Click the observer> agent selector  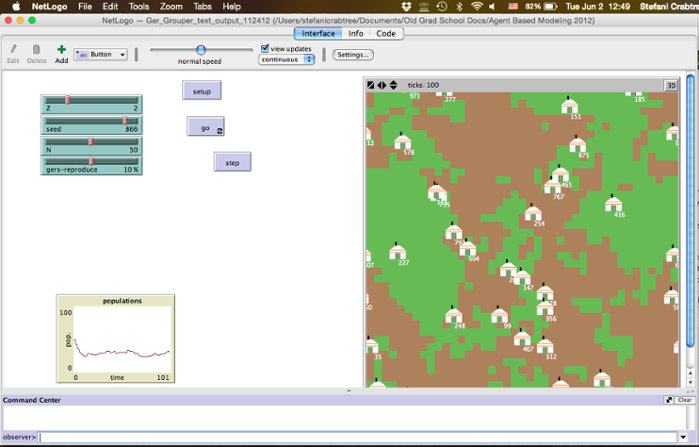click(19, 437)
